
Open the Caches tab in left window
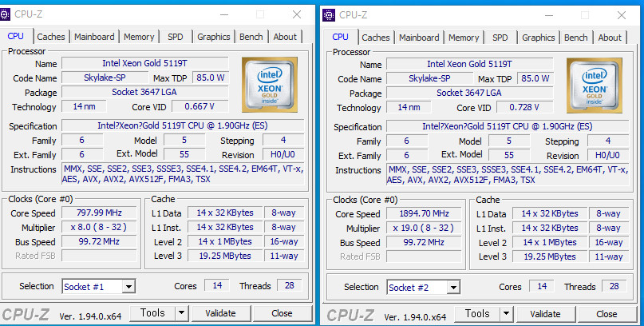(x=51, y=37)
